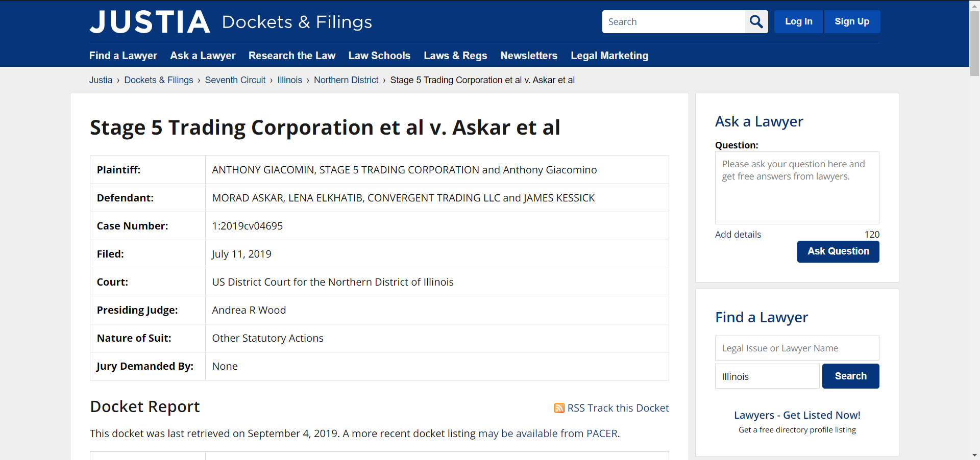Click the Illinois location field
Image resolution: width=980 pixels, height=460 pixels.
point(767,376)
